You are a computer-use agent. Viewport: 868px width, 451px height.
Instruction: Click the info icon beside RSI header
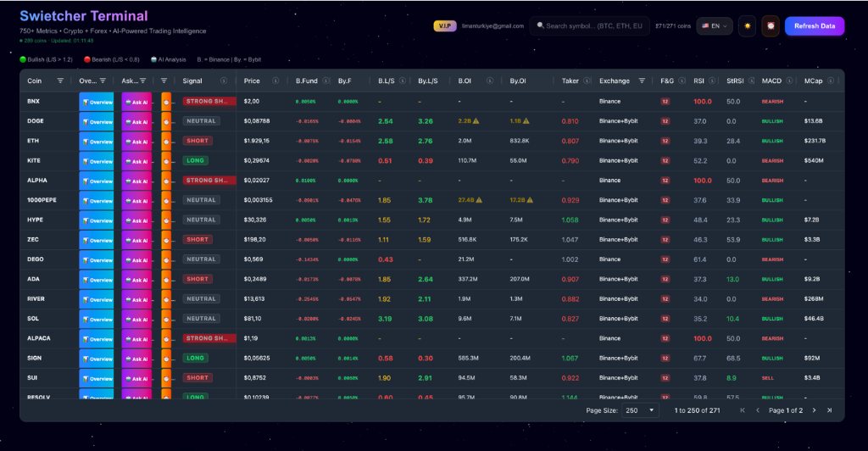pyautogui.click(x=712, y=81)
